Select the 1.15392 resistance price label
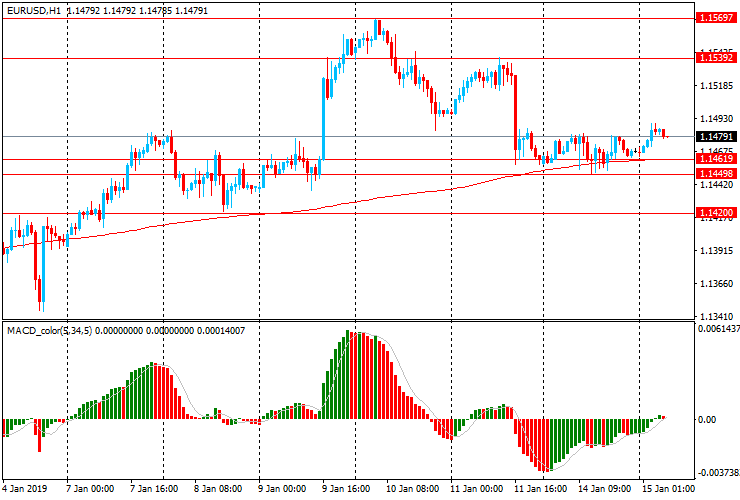The width and height of the screenshot is (740, 500). pyautogui.click(x=717, y=59)
